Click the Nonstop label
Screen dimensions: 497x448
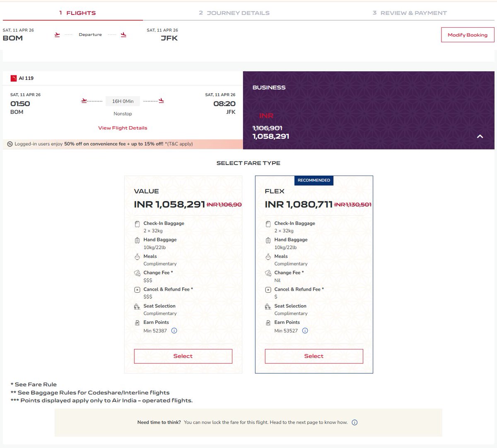point(123,114)
